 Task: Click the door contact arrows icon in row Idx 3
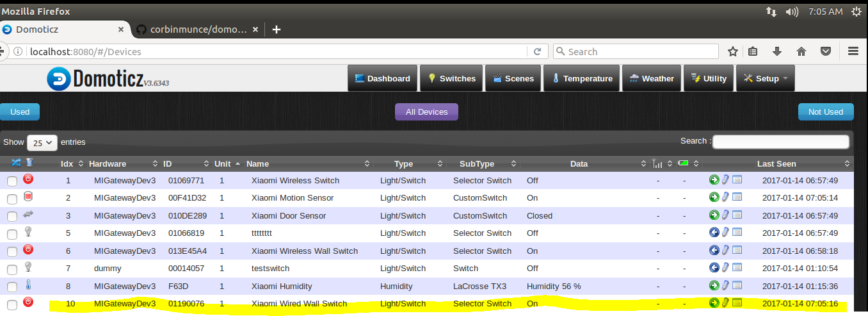28,214
